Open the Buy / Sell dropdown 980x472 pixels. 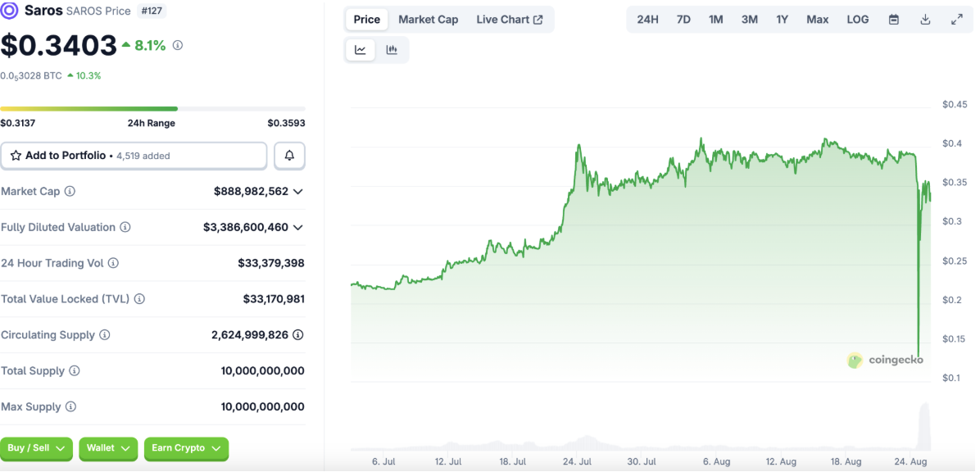(36, 448)
